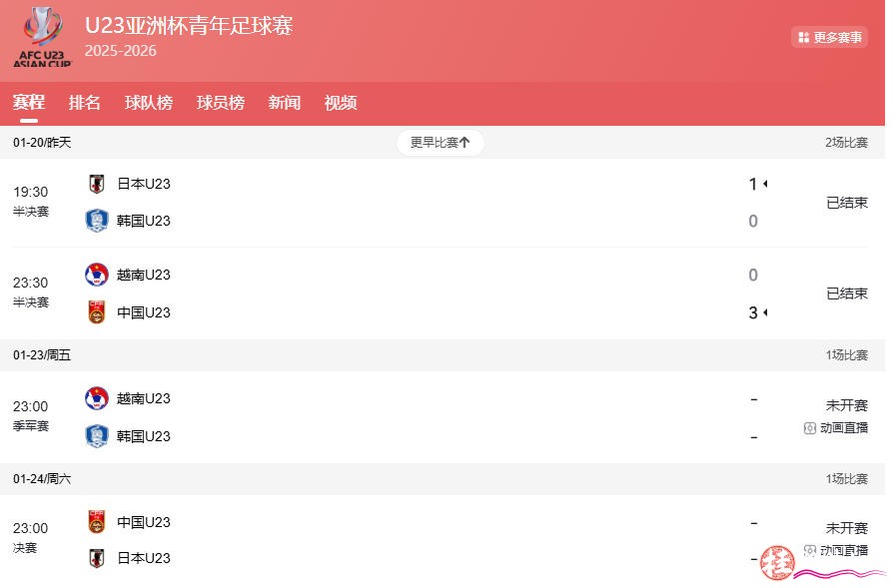Select the 球员榜 tab
This screenshot has height=588, width=893.
click(221, 103)
